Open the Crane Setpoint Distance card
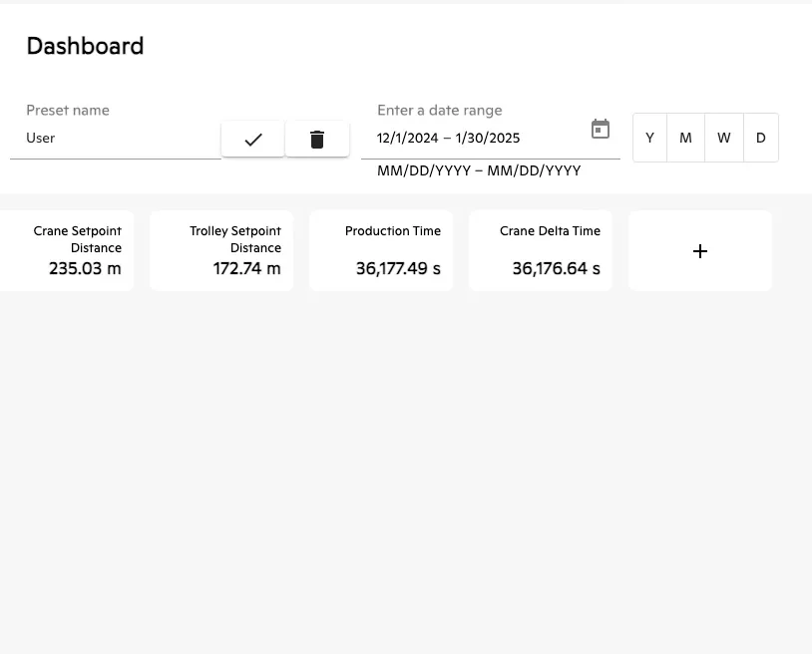 point(67,251)
